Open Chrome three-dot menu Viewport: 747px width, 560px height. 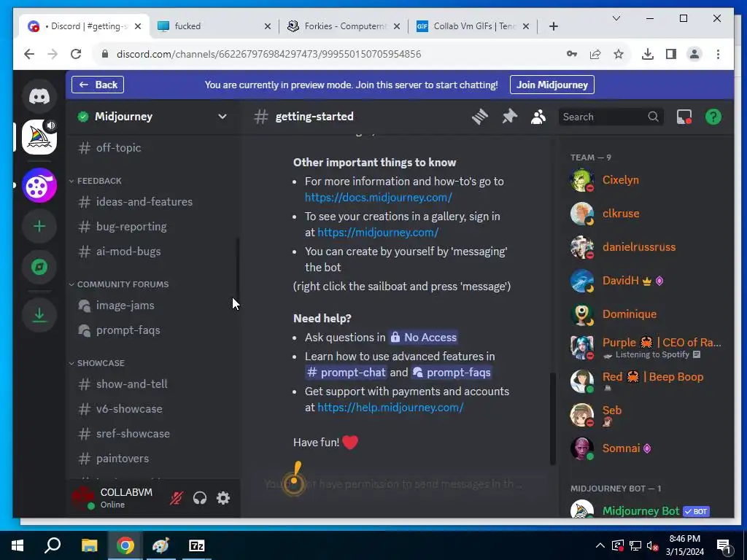pyautogui.click(x=718, y=54)
